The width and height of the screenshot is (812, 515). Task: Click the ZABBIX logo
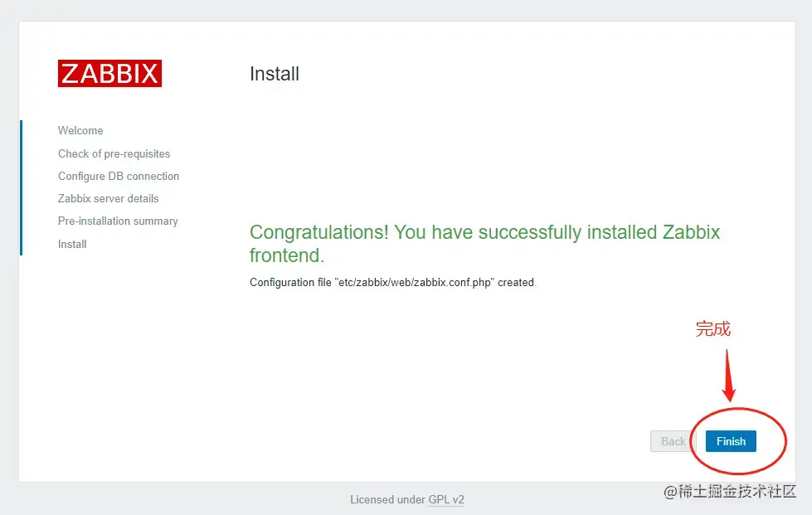coord(109,73)
